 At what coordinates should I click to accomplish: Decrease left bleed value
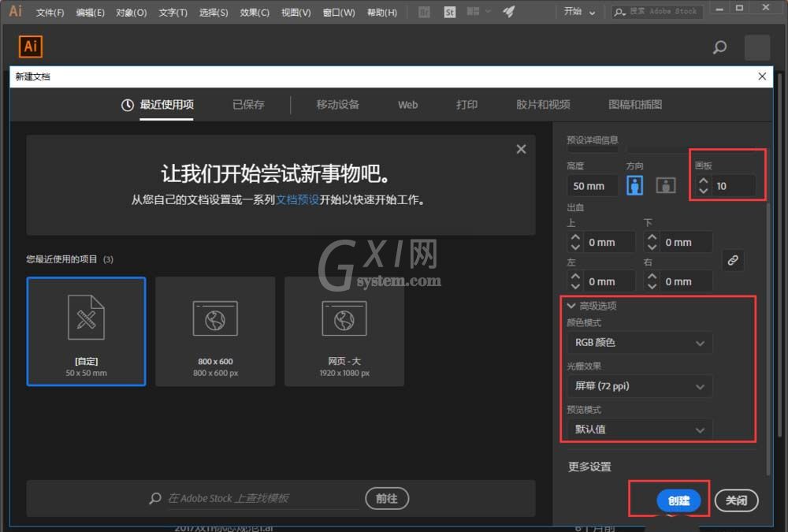tap(575, 287)
